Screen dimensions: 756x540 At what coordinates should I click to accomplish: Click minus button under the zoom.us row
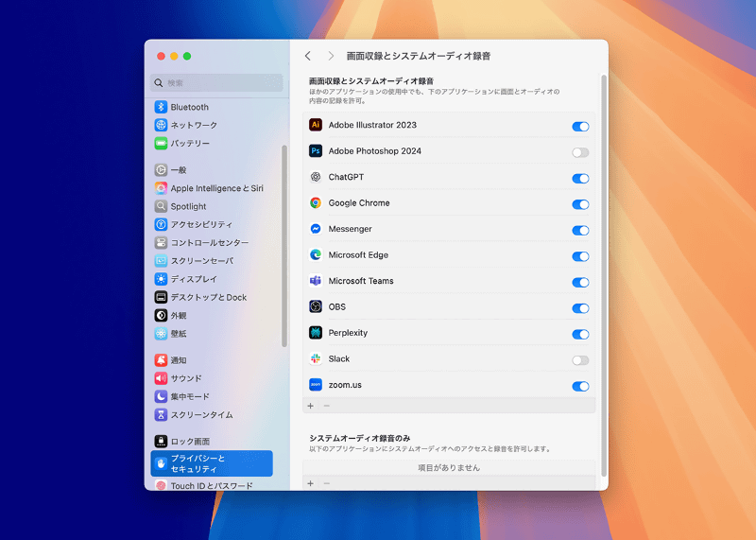point(327,406)
